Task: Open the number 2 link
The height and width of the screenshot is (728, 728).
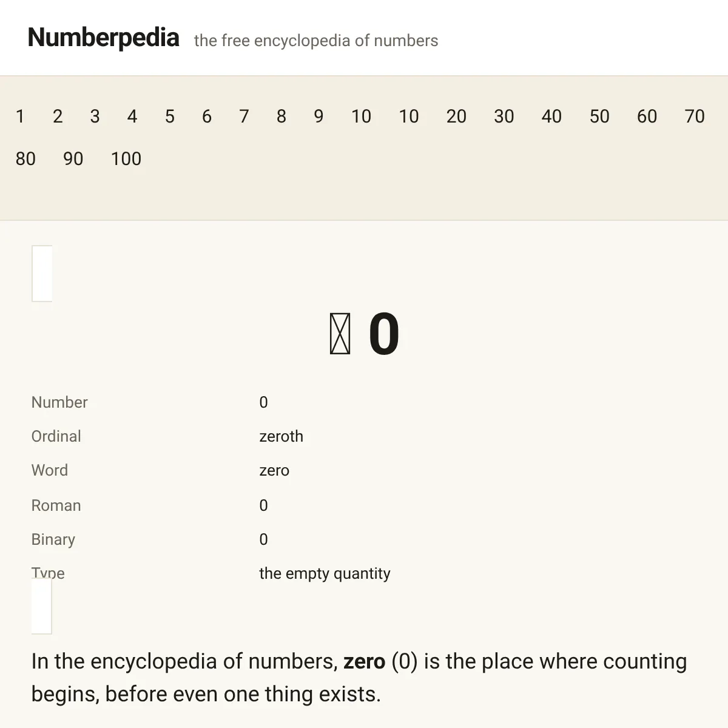Action: (58, 116)
